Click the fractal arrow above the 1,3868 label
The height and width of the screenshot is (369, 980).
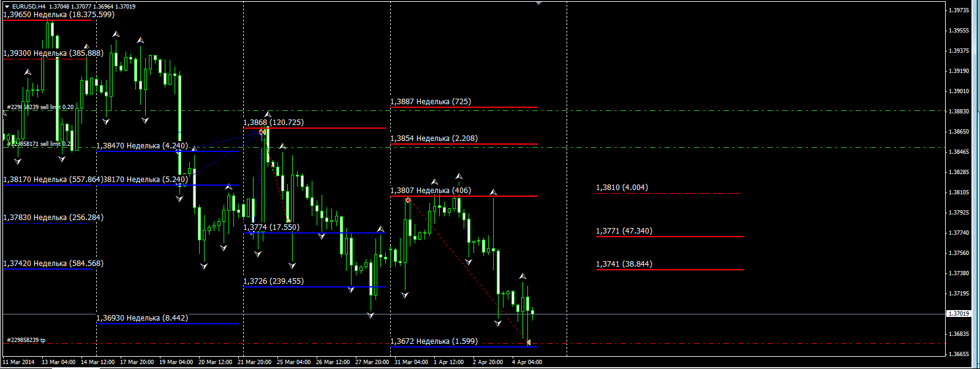(268, 114)
